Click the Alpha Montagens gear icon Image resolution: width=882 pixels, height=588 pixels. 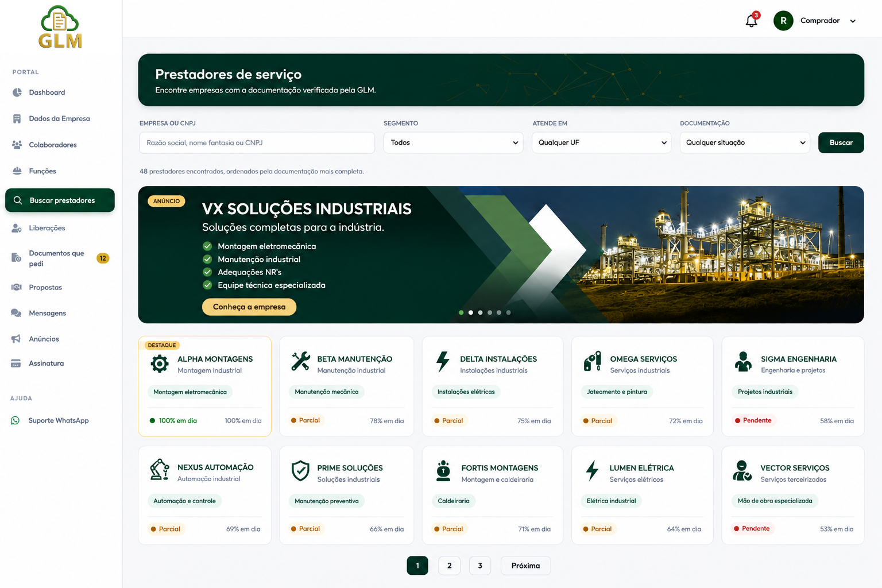pyautogui.click(x=159, y=363)
